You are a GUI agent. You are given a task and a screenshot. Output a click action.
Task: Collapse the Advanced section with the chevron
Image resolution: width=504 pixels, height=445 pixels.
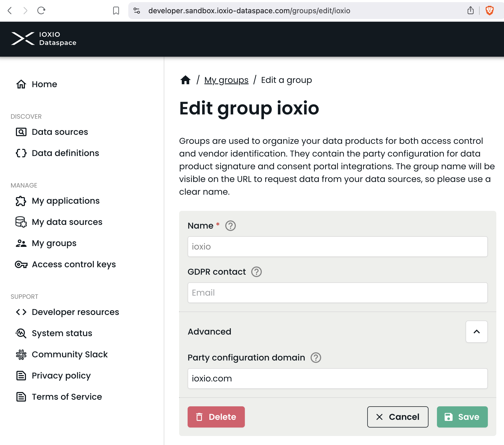[x=477, y=332]
